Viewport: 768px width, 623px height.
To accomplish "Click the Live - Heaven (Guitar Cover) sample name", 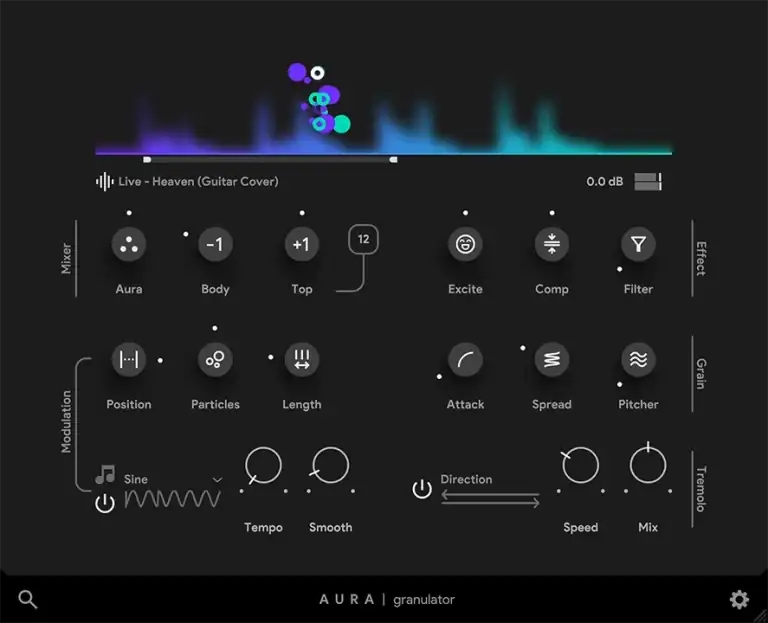I will tap(198, 182).
